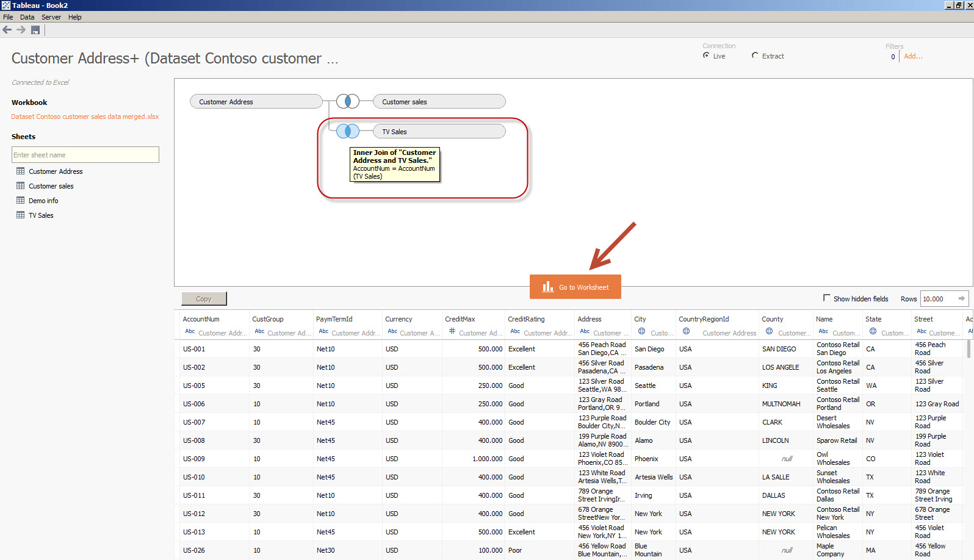This screenshot has width=974, height=560.
Task: Click the Name column Abc type icon
Action: click(x=823, y=331)
